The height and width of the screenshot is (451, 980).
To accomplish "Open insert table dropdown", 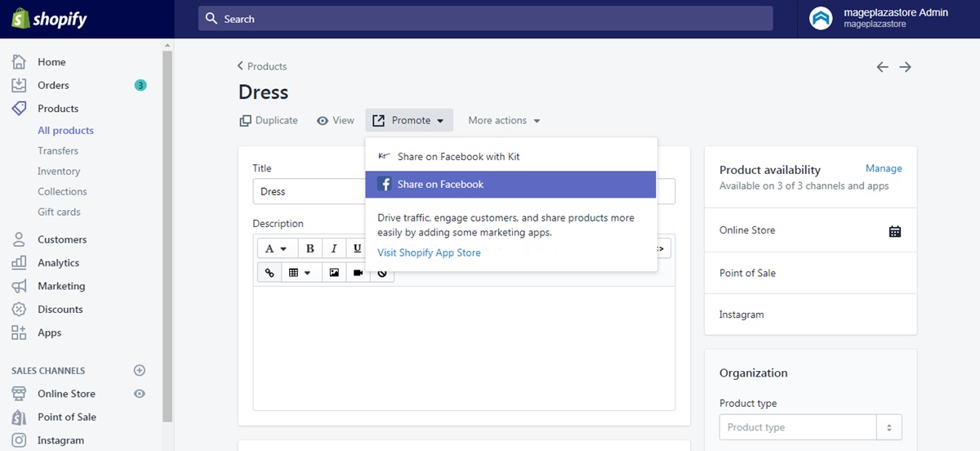I will coord(301,273).
